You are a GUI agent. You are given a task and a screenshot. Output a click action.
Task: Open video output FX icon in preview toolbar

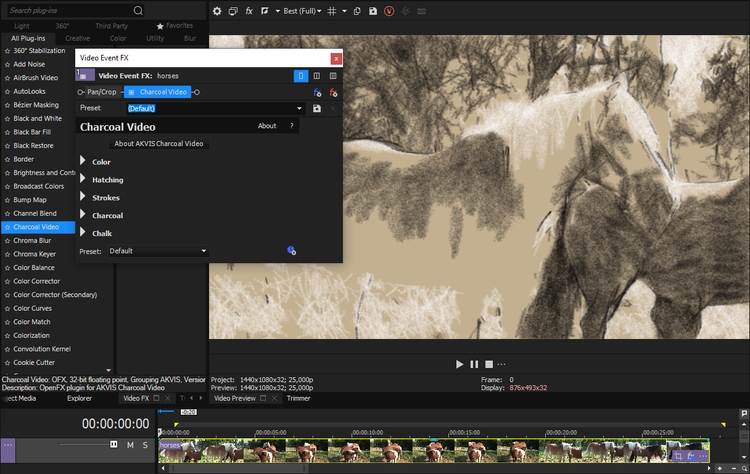pyautogui.click(x=249, y=11)
